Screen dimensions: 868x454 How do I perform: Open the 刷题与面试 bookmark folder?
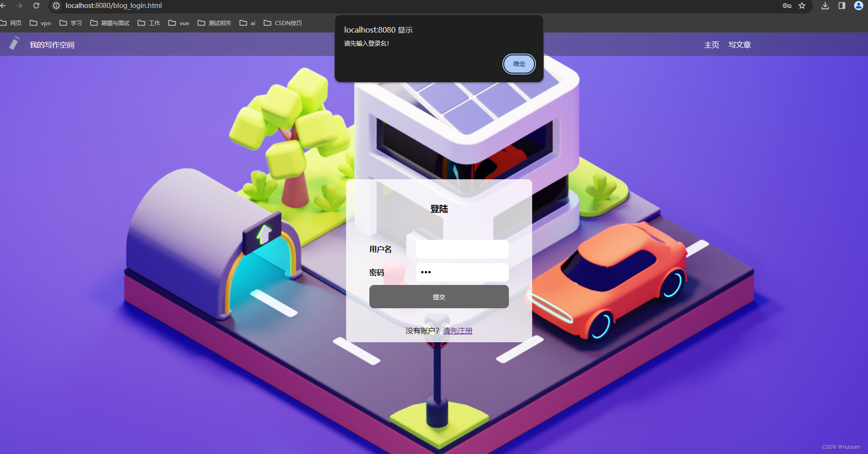click(x=110, y=23)
